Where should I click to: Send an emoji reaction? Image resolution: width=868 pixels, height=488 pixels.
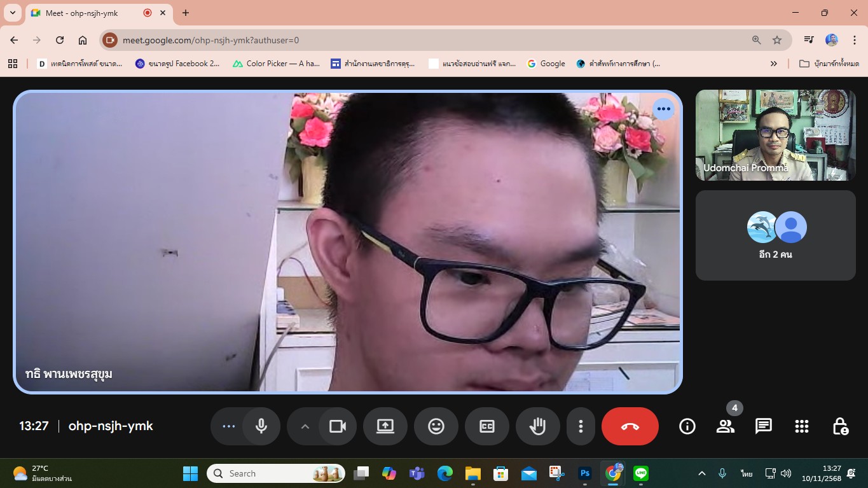436,426
